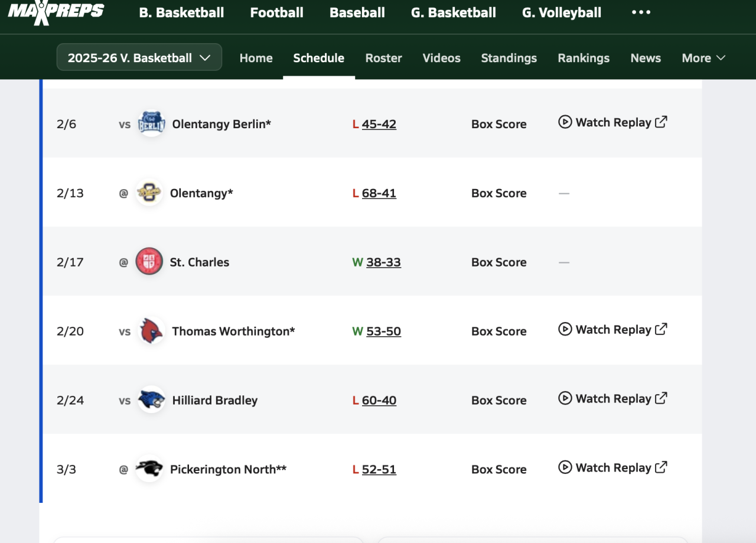Viewport: 756px width, 543px height.
Task: Click the MaxPreps logo
Action: 56,12
